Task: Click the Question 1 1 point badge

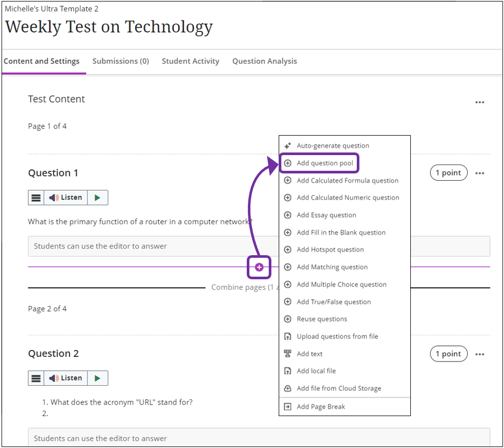Action: (448, 173)
